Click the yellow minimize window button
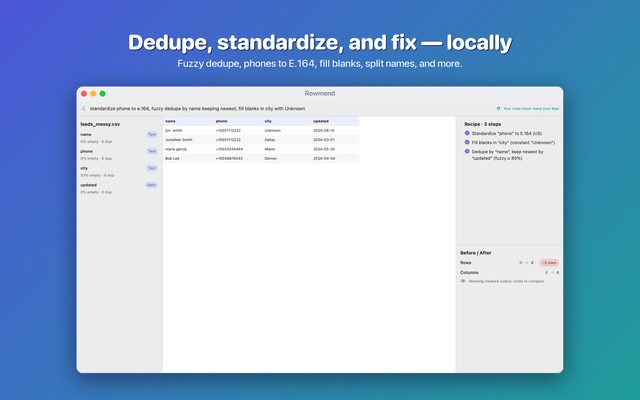The image size is (640, 400). (x=93, y=93)
